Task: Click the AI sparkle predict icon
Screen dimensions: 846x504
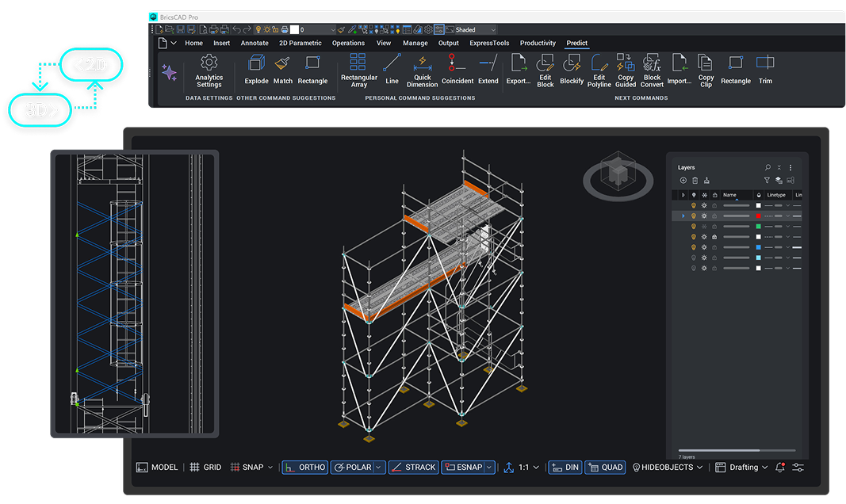Action: tap(169, 72)
